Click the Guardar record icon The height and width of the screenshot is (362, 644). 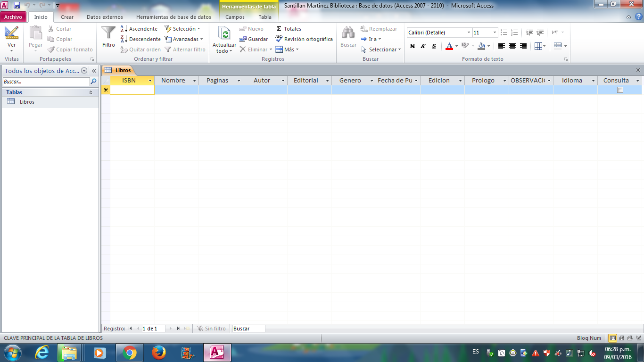pos(243,39)
